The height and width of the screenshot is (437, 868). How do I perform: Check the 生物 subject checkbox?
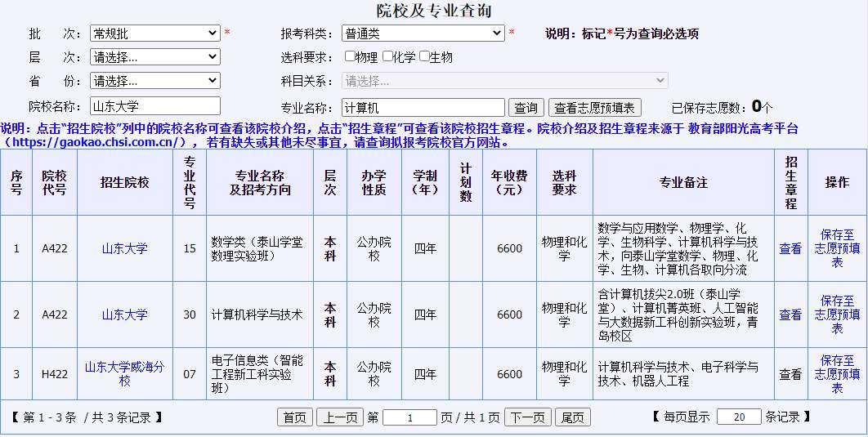click(x=424, y=57)
